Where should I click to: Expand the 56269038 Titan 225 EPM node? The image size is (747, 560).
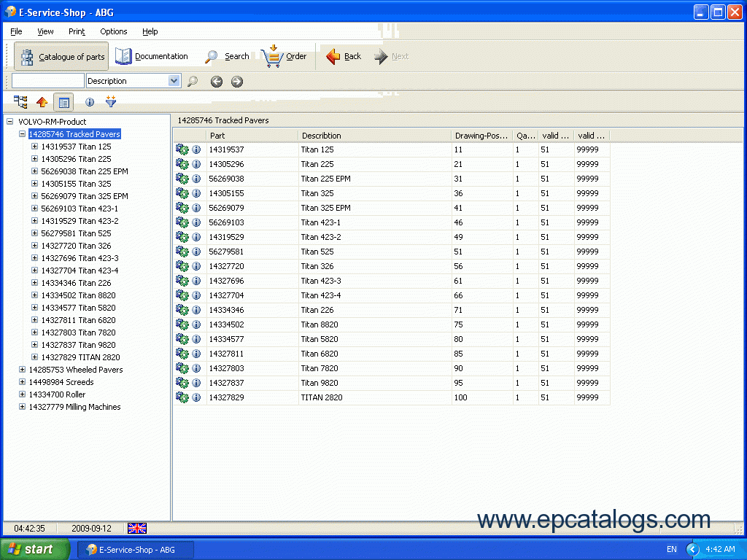pos(34,171)
